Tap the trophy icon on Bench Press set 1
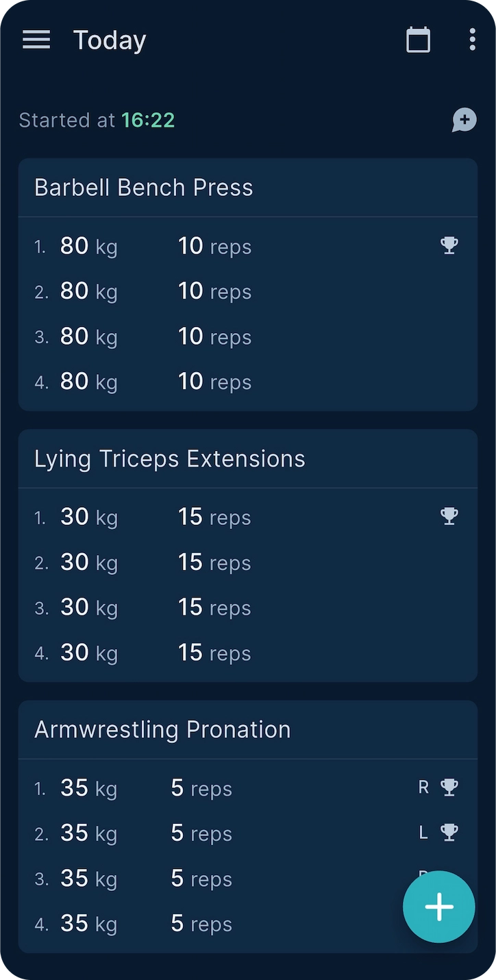 pyautogui.click(x=449, y=245)
